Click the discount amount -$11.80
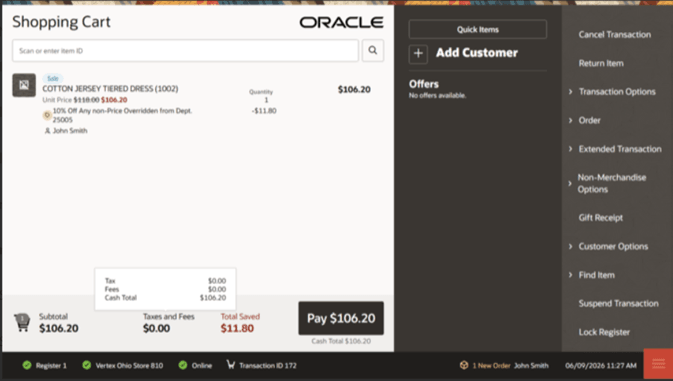The image size is (673, 381). pos(264,111)
